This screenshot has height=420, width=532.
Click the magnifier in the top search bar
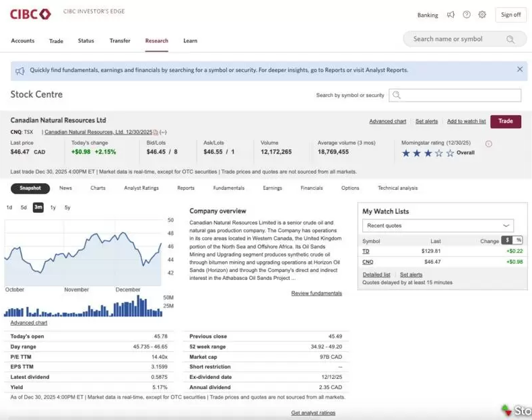pyautogui.click(x=510, y=39)
